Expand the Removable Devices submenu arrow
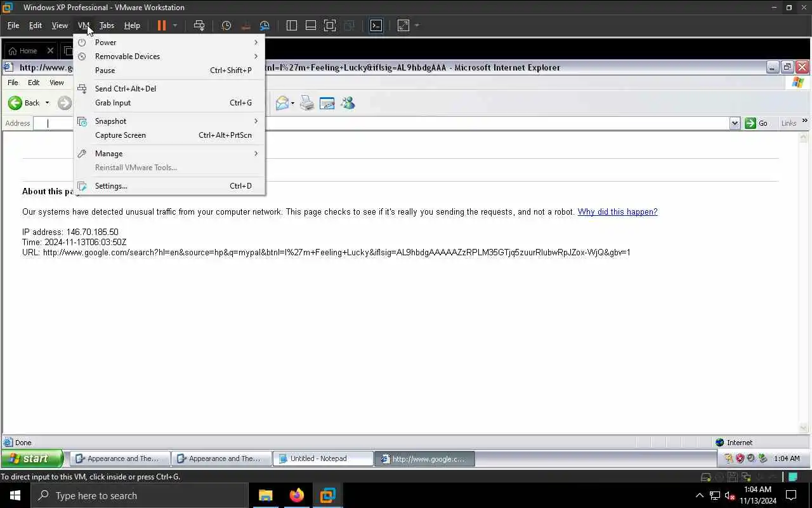Viewport: 812px width, 508px height. pyautogui.click(x=256, y=57)
